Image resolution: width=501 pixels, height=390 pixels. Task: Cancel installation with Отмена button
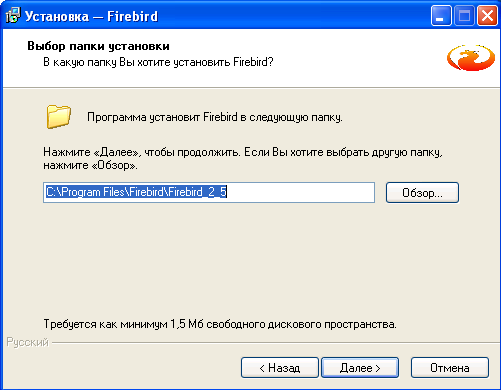[x=450, y=368]
